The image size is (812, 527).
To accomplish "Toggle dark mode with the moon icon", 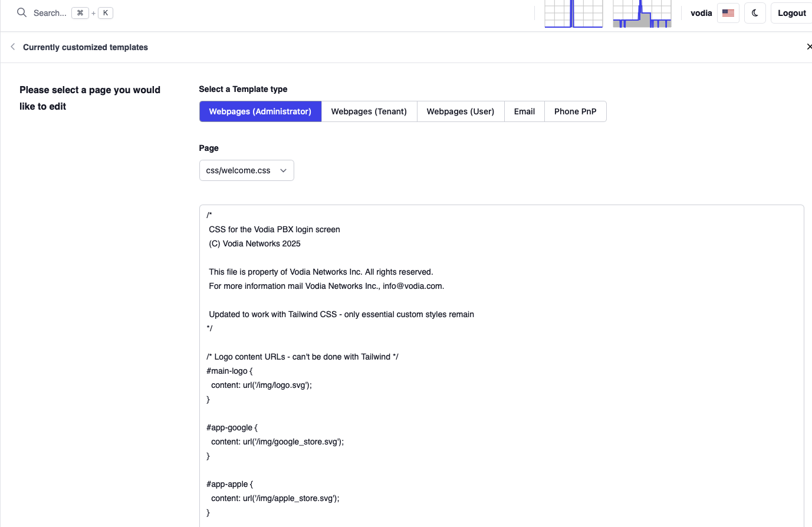I will tap(755, 13).
